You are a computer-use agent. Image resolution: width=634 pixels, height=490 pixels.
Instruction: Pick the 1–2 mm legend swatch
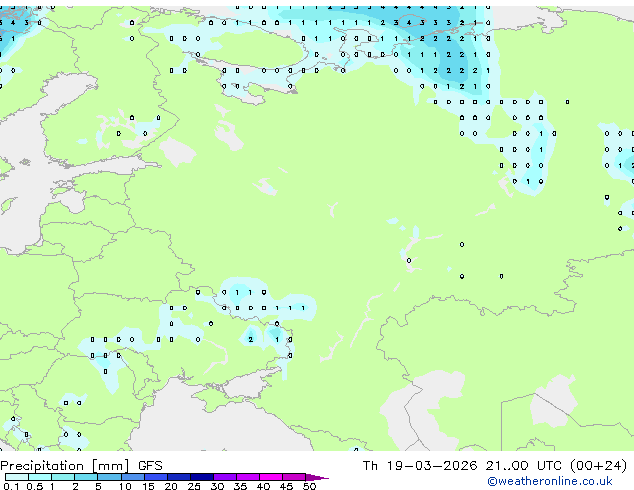(x=63, y=477)
